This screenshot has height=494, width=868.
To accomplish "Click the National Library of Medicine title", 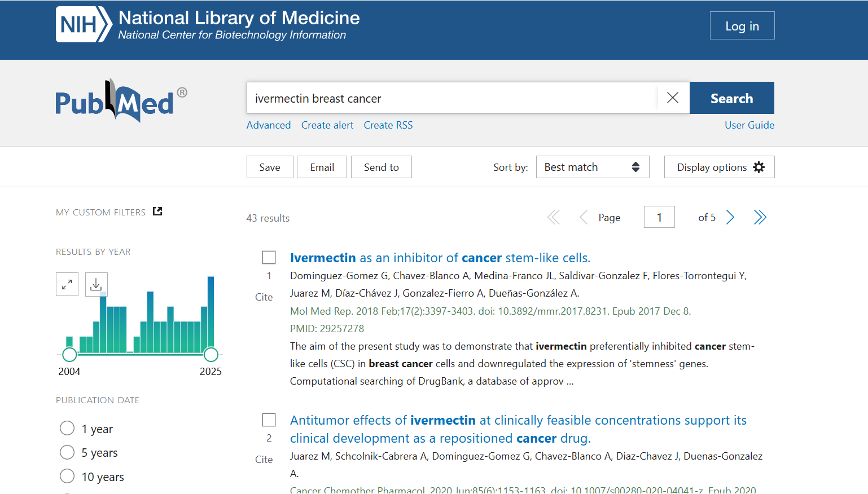I will [x=239, y=17].
